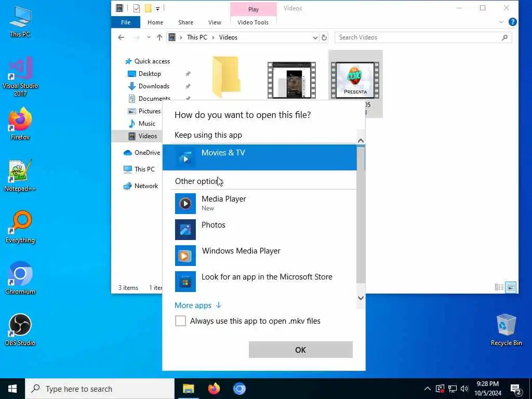Open the Home ribbon tab
The height and width of the screenshot is (399, 532).
point(155,22)
